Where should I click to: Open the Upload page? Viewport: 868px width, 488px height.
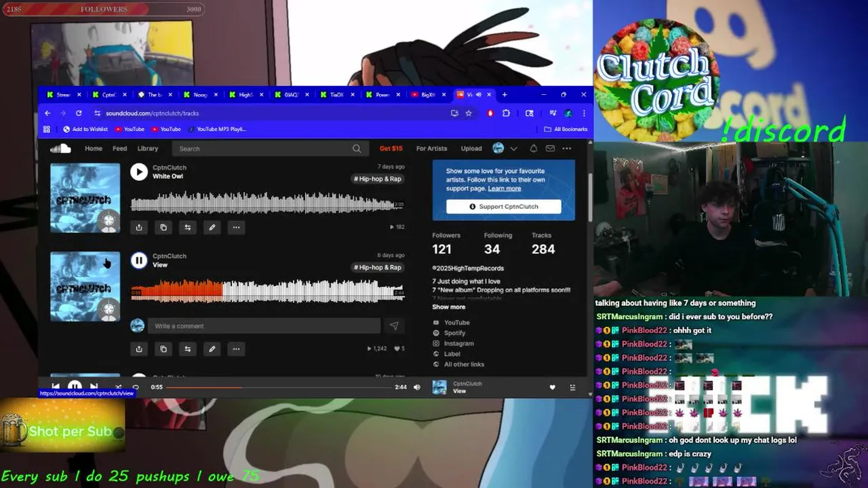click(471, 148)
